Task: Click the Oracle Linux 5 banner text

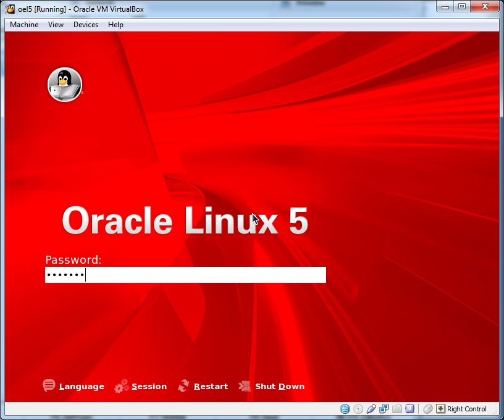Action: (185, 220)
